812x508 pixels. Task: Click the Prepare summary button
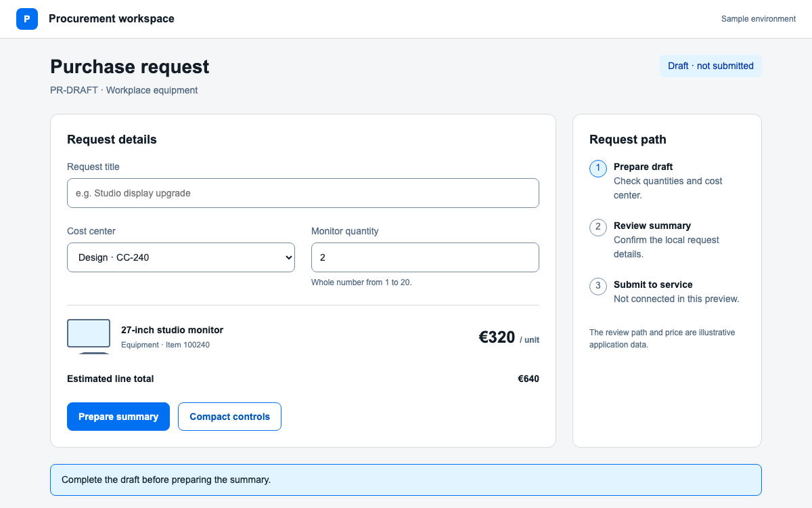(118, 417)
